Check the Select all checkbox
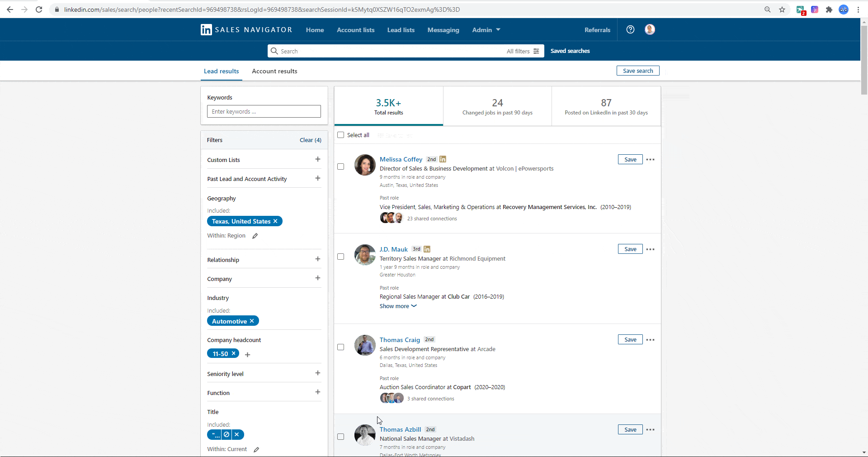The width and height of the screenshot is (868, 457). [x=341, y=135]
